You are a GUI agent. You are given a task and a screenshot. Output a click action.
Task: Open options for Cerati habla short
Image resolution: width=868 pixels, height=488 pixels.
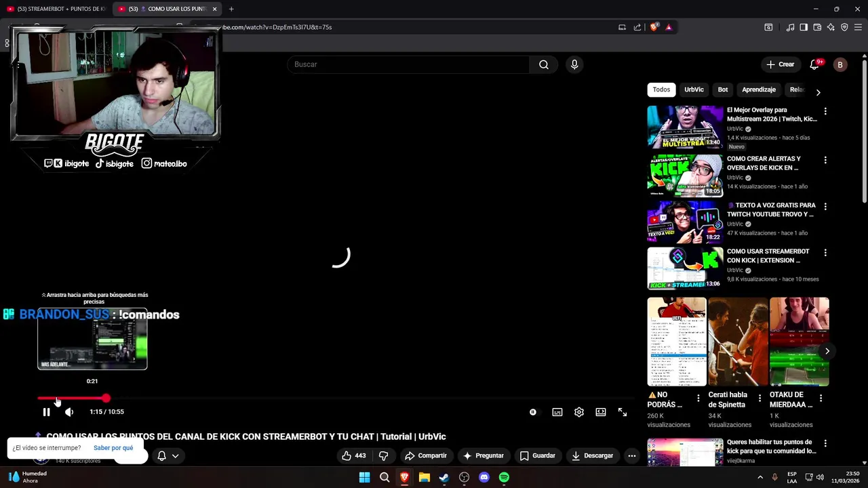(x=759, y=399)
